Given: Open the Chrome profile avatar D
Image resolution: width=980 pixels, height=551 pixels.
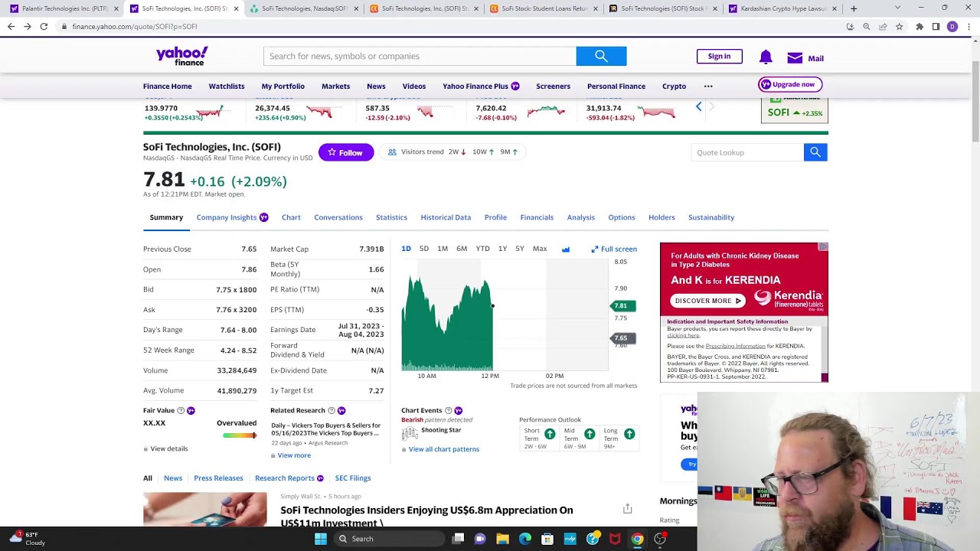Looking at the screenshot, I should pos(952,26).
